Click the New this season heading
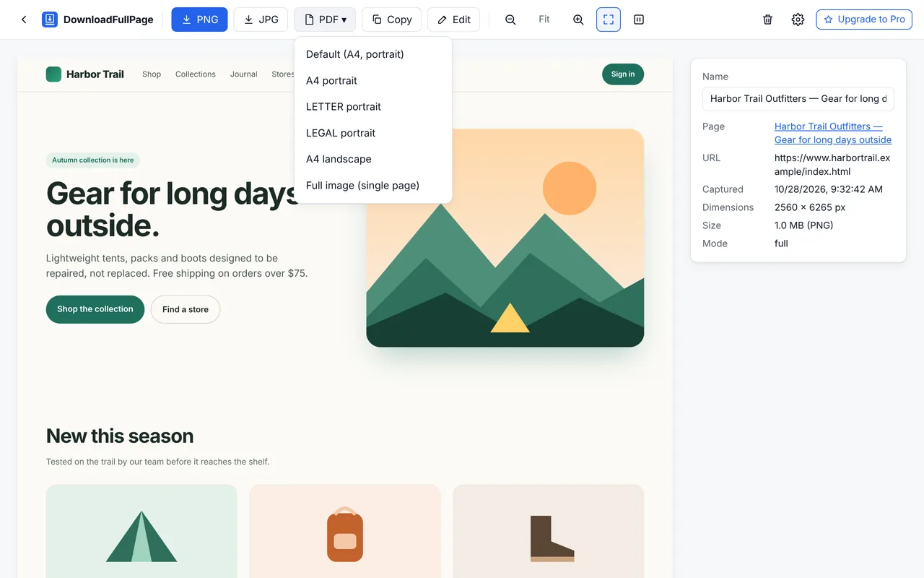Screen dimensions: 924x578 (120, 436)
